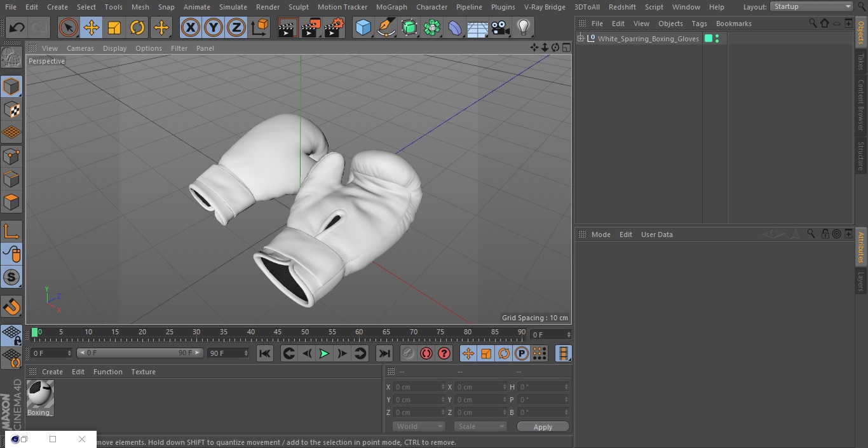Open the Simulate menu
This screenshot has height=448, width=868.
pyautogui.click(x=233, y=7)
